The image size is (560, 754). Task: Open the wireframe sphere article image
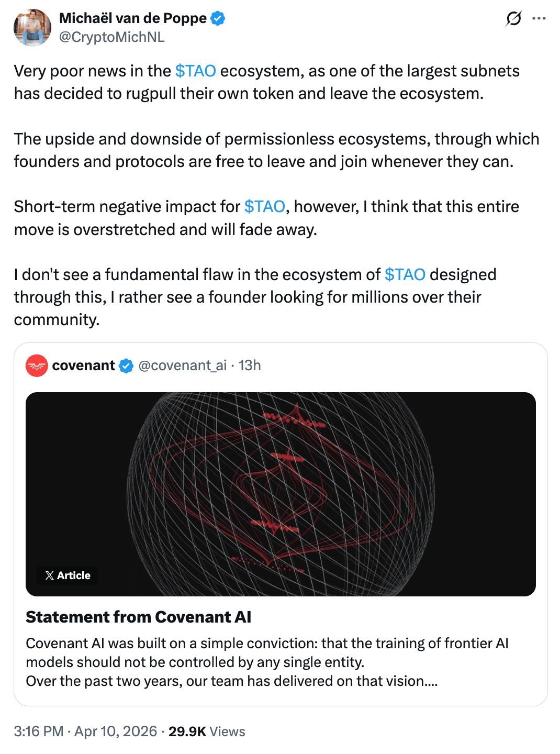click(x=281, y=494)
